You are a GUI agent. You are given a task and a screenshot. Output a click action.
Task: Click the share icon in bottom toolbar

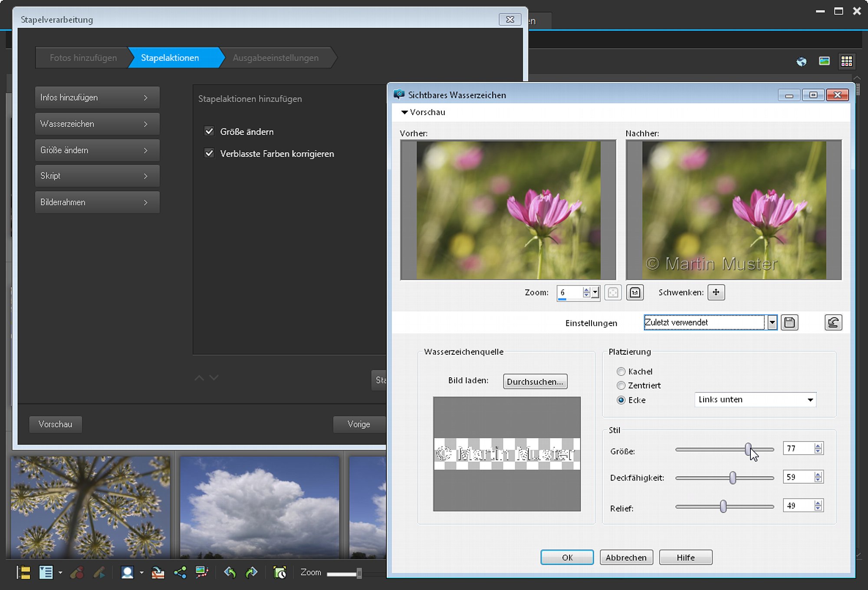[180, 573]
